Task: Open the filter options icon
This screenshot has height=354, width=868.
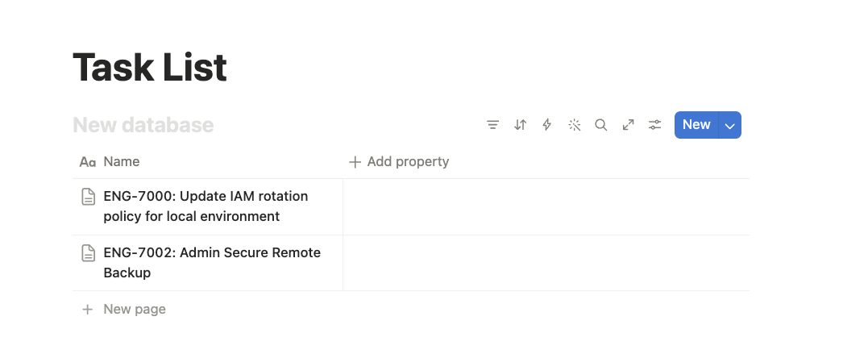Action: click(x=493, y=125)
